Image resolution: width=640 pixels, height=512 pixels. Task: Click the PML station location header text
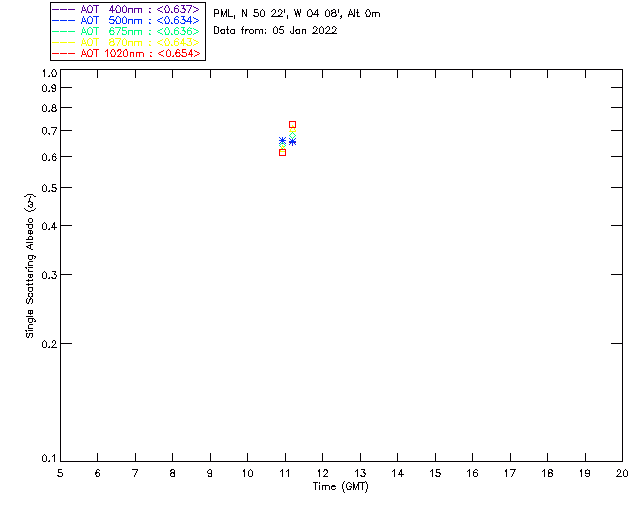pyautogui.click(x=297, y=14)
